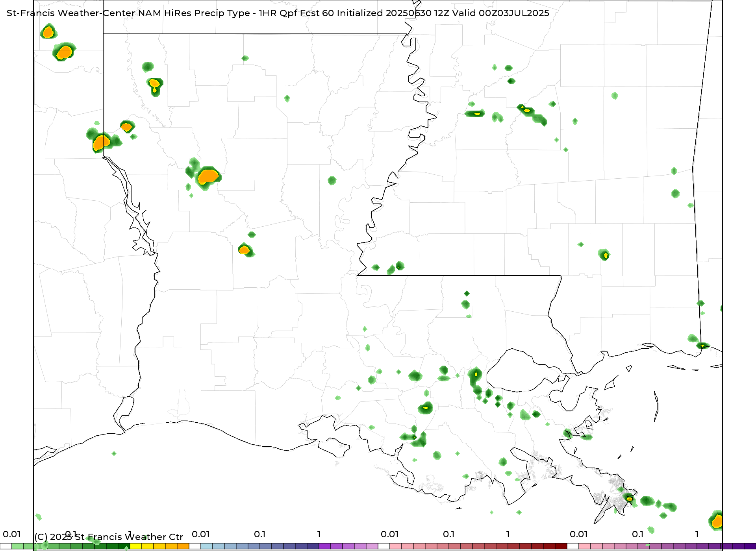This screenshot has width=756, height=551.
Task: Click the '0.1' label above the pink-purple scale
Action: point(637,534)
